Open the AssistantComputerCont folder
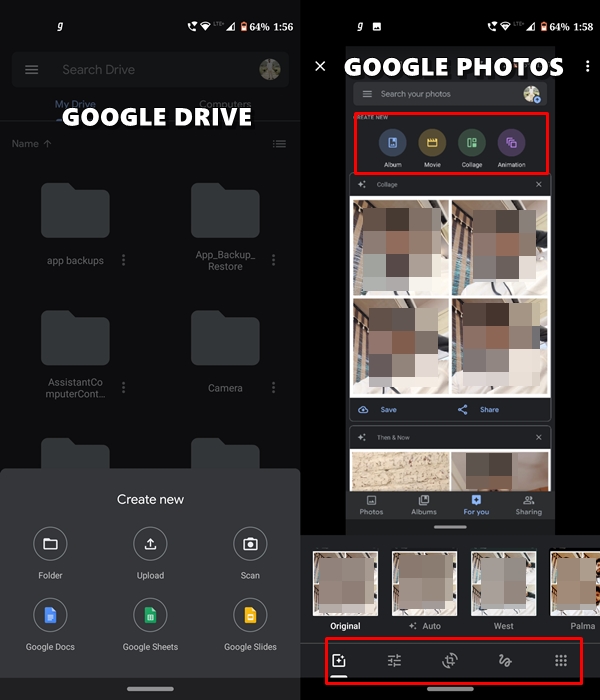600x700 pixels. 75,338
